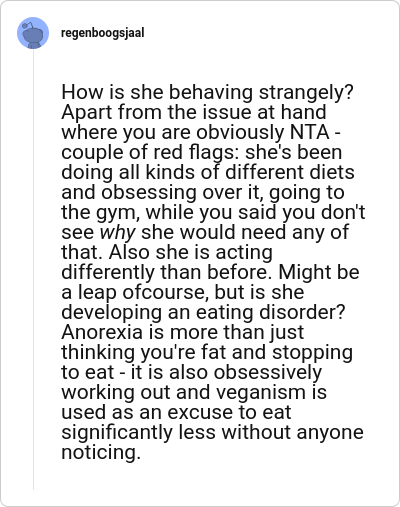Open user profile regenboogsjaal
Screen dimensions: 400x507
tap(103, 33)
